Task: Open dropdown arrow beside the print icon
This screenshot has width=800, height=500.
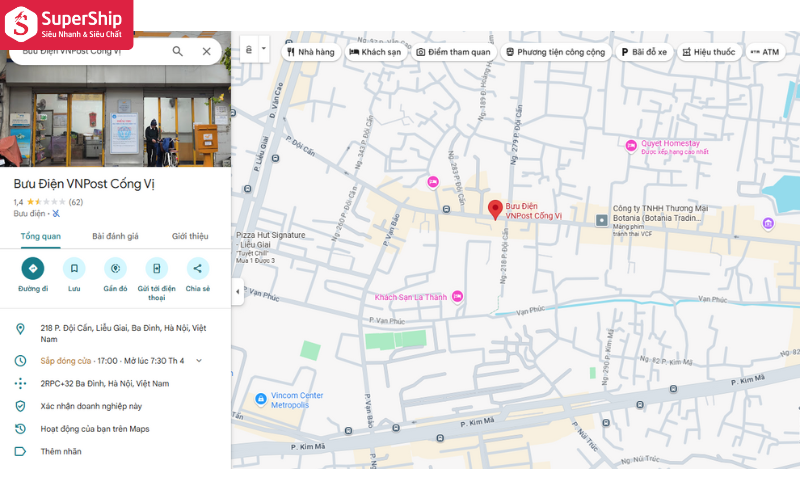Action: point(264,49)
